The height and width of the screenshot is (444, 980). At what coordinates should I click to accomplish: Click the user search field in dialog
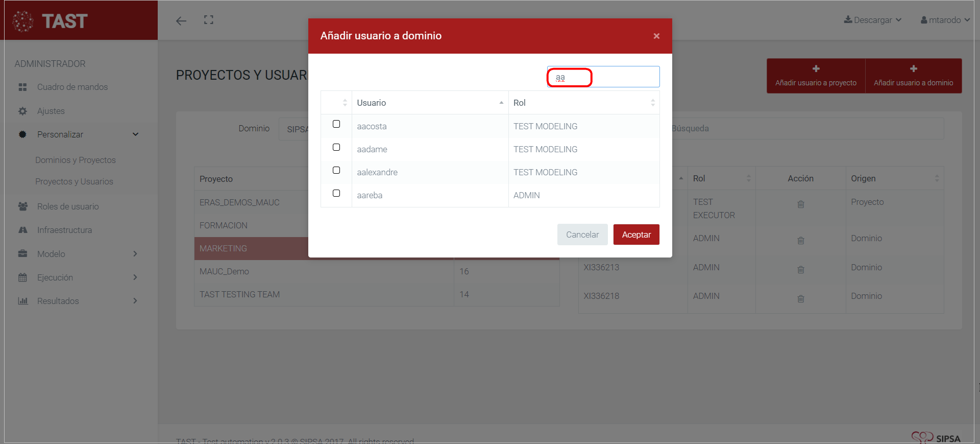click(x=603, y=77)
